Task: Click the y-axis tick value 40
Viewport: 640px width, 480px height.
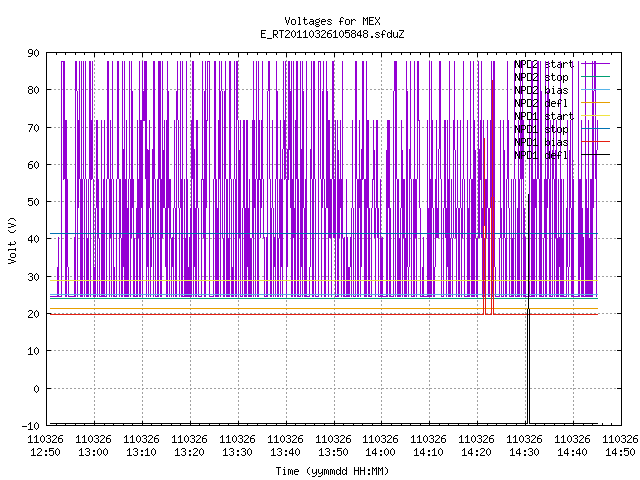Action: tap(33, 239)
